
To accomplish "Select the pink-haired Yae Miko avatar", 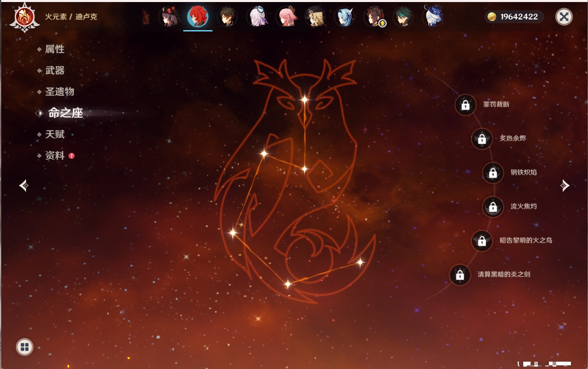I will [x=287, y=17].
